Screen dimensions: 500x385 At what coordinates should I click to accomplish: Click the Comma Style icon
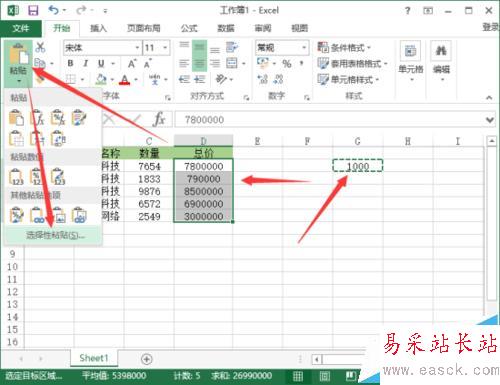pyautogui.click(x=301, y=63)
